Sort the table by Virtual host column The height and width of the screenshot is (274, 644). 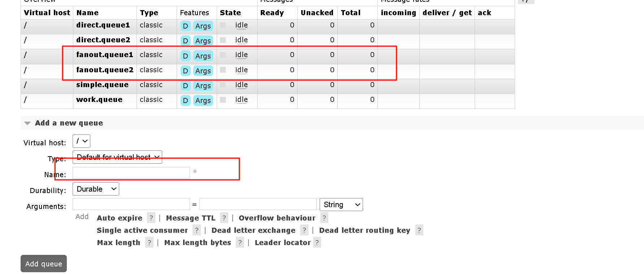[47, 13]
